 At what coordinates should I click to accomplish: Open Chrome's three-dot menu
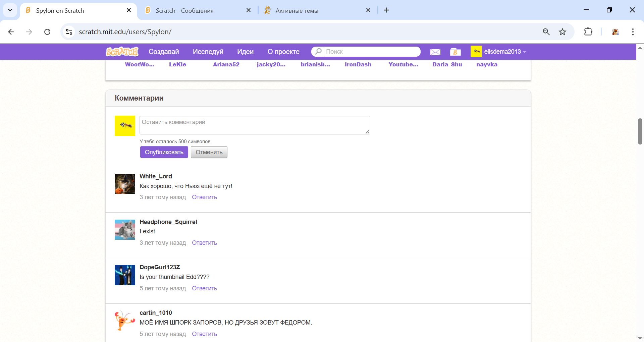point(633,32)
